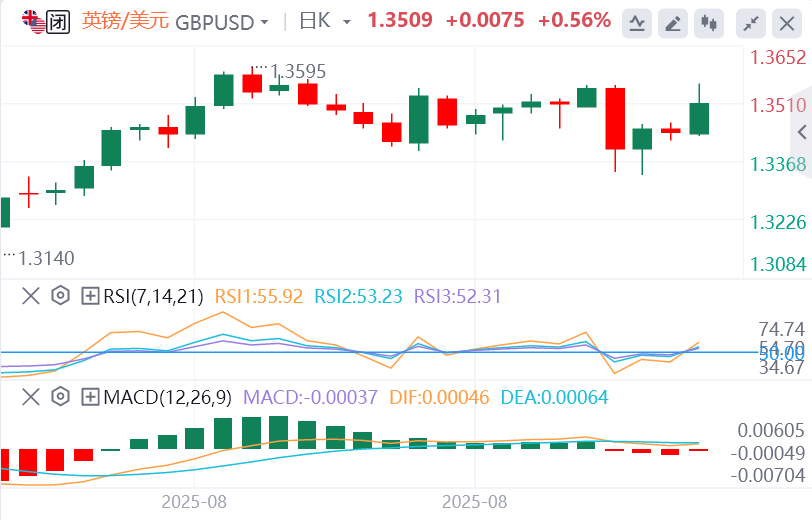Click the MACD(12,26,9) label
Image resolution: width=812 pixels, height=520 pixels.
[x=168, y=397]
